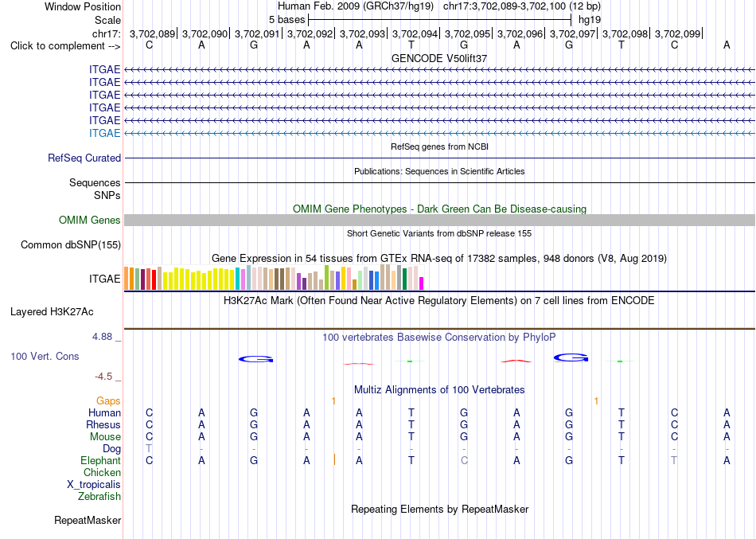Click the Dog species label

tap(111, 449)
